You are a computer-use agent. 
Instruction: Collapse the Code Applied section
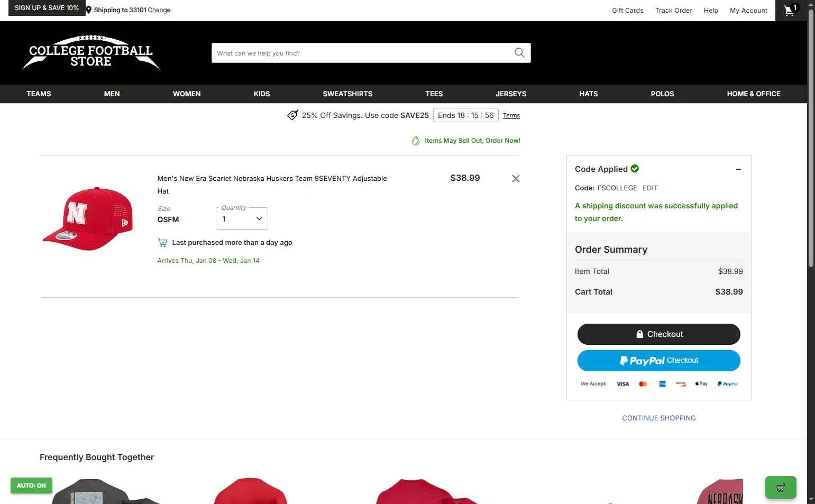click(x=738, y=169)
